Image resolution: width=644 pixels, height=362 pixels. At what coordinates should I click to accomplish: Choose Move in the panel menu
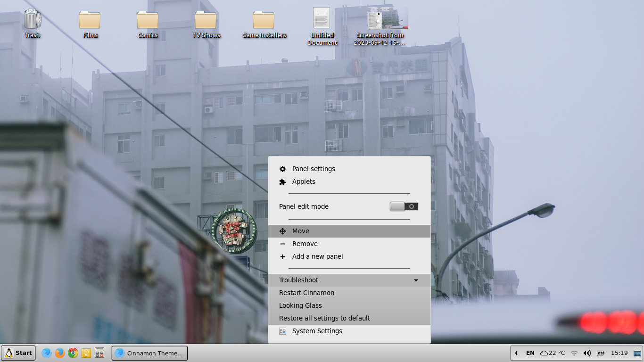click(349, 231)
